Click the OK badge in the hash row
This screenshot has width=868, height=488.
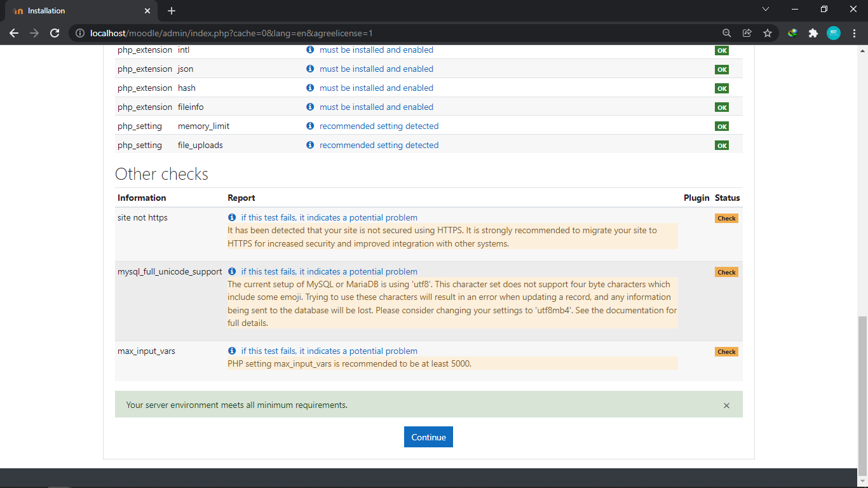click(x=722, y=88)
